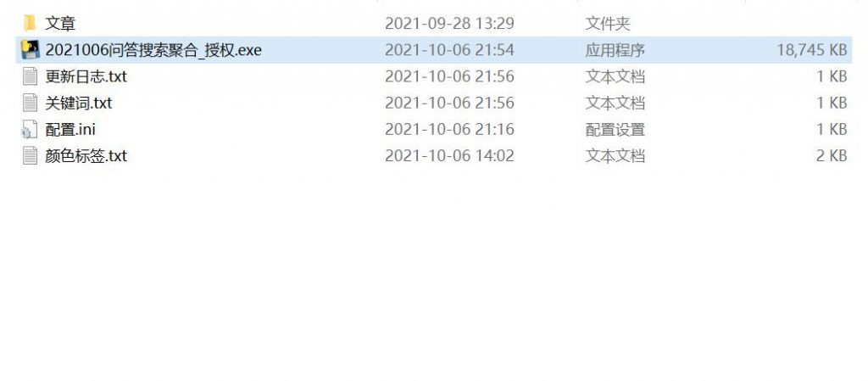Click the 2021-09-28 13:29 modified date
This screenshot has width=868, height=381.
tap(449, 23)
